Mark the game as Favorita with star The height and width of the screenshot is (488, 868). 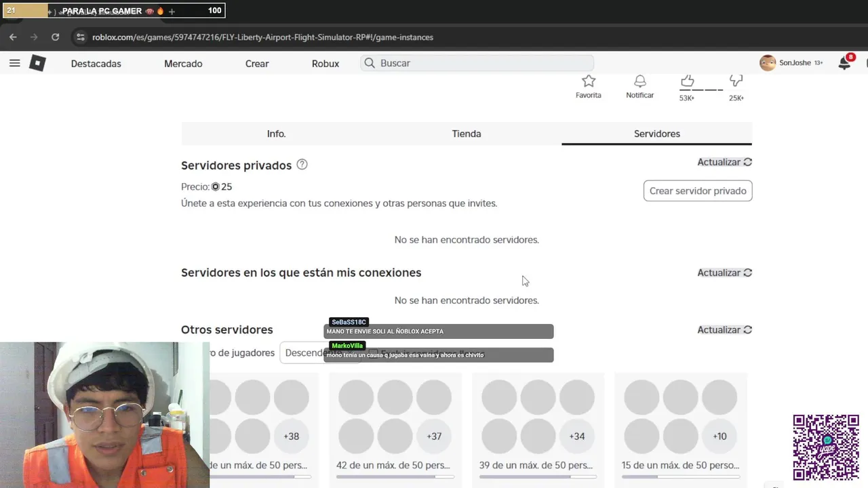tap(589, 81)
